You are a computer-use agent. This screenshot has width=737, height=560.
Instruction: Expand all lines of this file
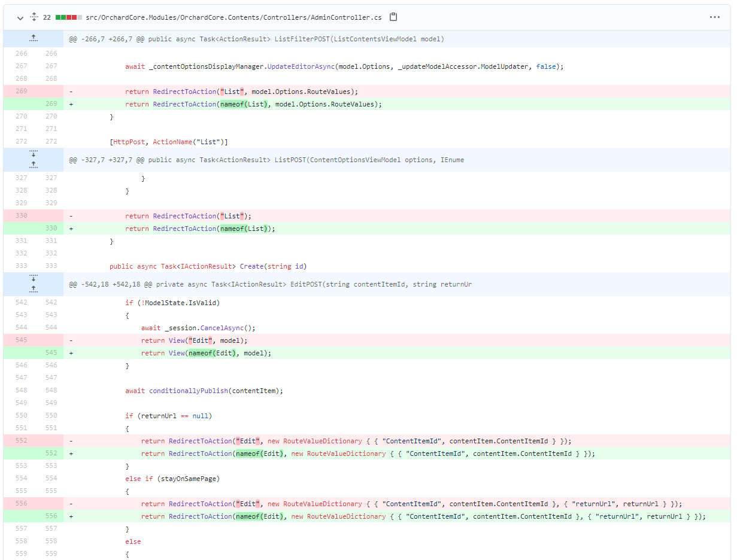pyautogui.click(x=34, y=17)
